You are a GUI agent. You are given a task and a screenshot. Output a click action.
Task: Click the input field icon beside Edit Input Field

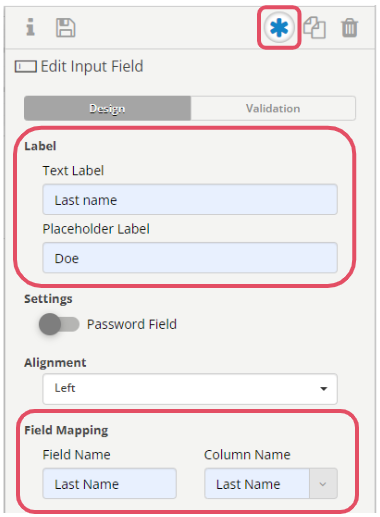click(x=26, y=66)
